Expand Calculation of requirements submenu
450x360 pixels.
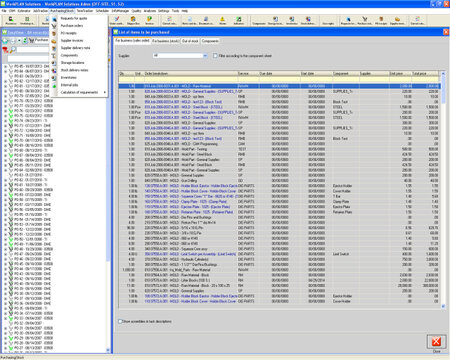click(83, 92)
